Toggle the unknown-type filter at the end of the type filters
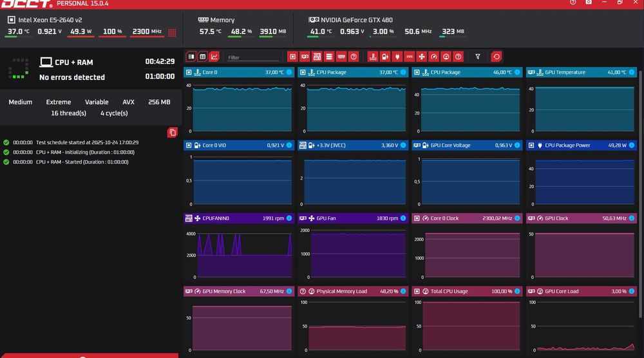 click(x=459, y=57)
